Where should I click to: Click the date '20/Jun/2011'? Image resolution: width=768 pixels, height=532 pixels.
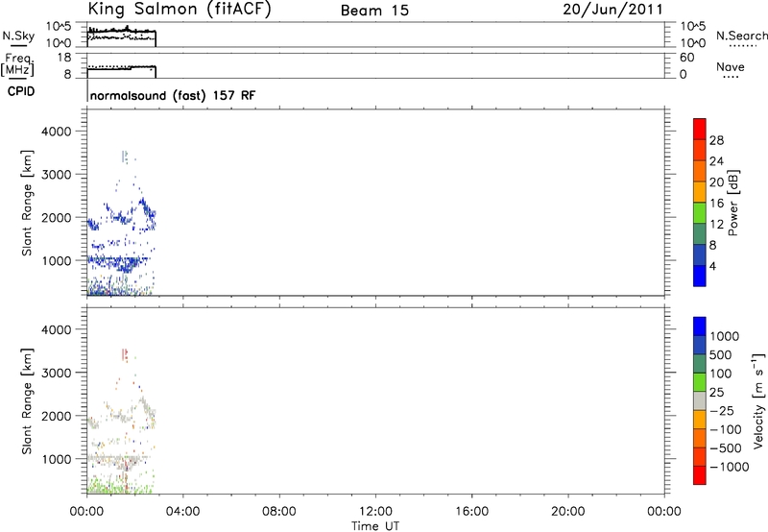click(x=612, y=10)
